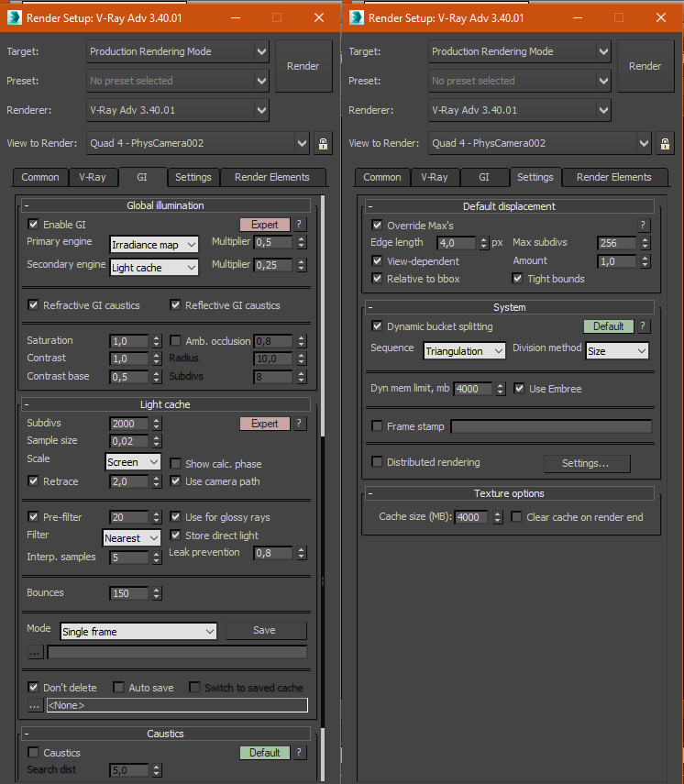684x784 pixels.
Task: Open Global illumination help question mark
Action: pyautogui.click(x=299, y=225)
